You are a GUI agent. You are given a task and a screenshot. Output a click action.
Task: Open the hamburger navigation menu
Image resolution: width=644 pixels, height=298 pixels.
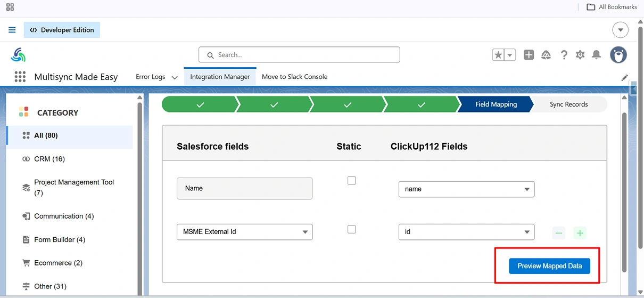[12, 30]
